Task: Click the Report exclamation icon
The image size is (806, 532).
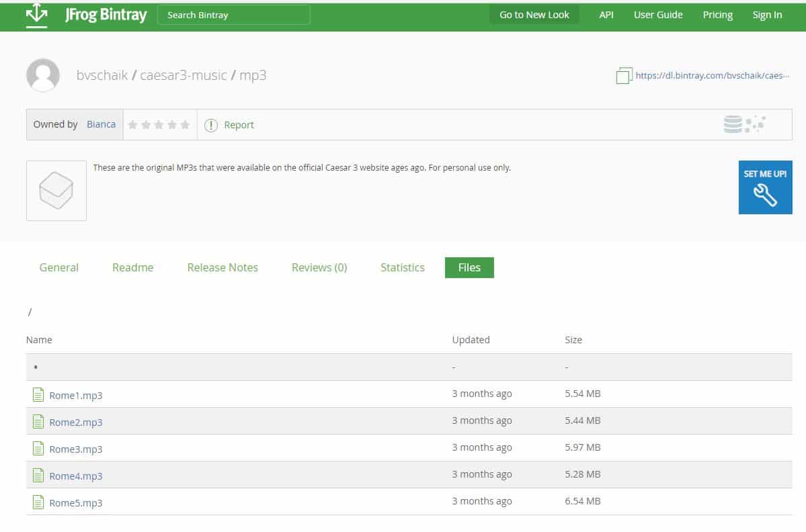Action: pos(211,125)
